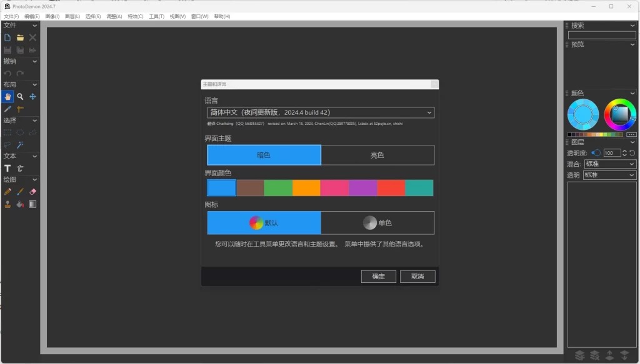Switch interface theme to 亮色 (light)
The image size is (640, 364).
coord(377,155)
